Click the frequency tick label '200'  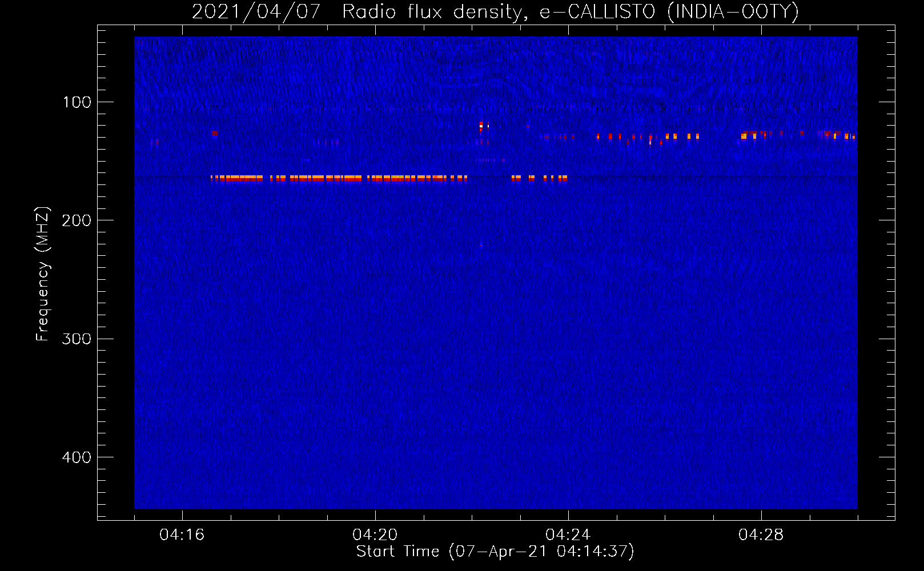77,220
